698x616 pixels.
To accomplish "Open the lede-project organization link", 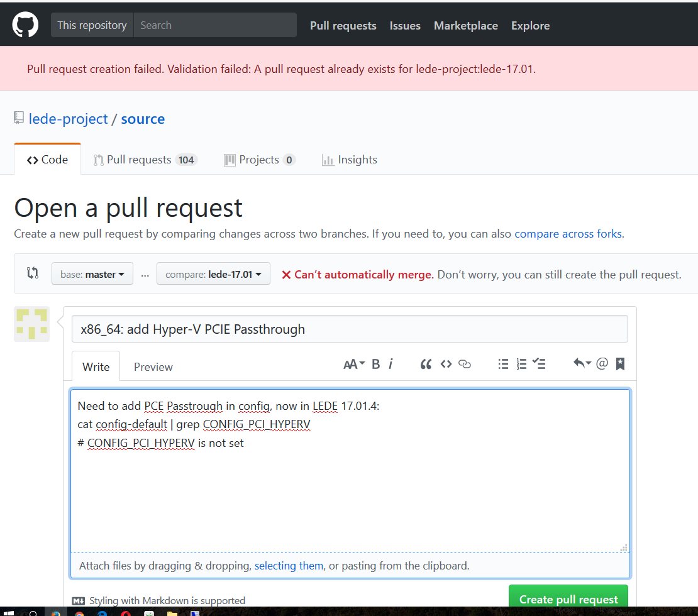I will 68,119.
